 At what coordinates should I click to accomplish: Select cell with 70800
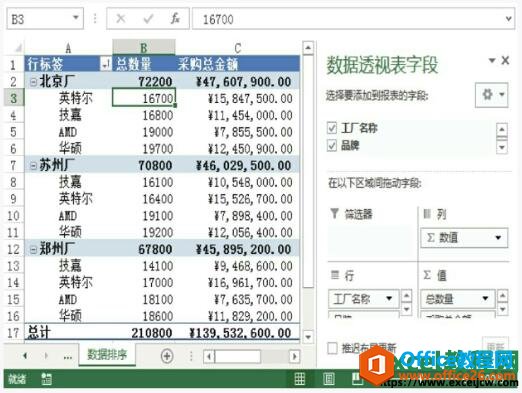(x=144, y=165)
